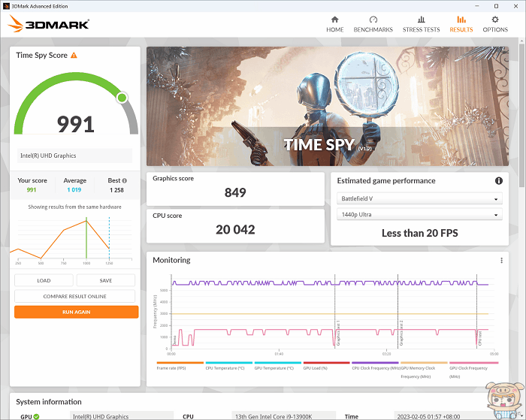Toggle the GPU Temperature legend item
The width and height of the screenshot is (526, 420).
(277, 366)
